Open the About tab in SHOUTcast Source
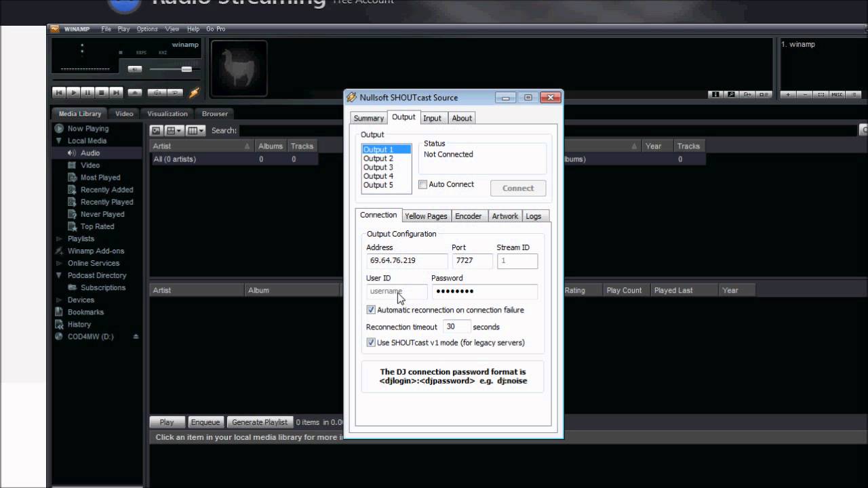The height and width of the screenshot is (488, 868). (x=462, y=118)
